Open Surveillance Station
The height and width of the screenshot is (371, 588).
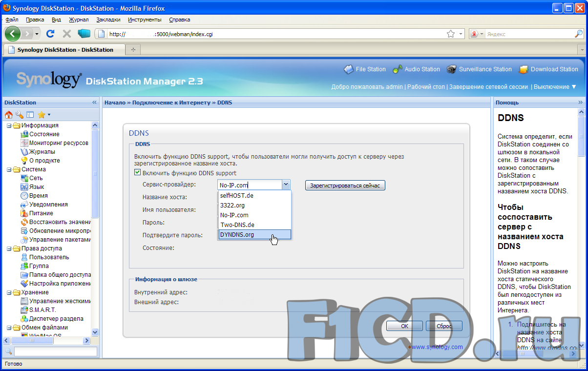click(479, 69)
